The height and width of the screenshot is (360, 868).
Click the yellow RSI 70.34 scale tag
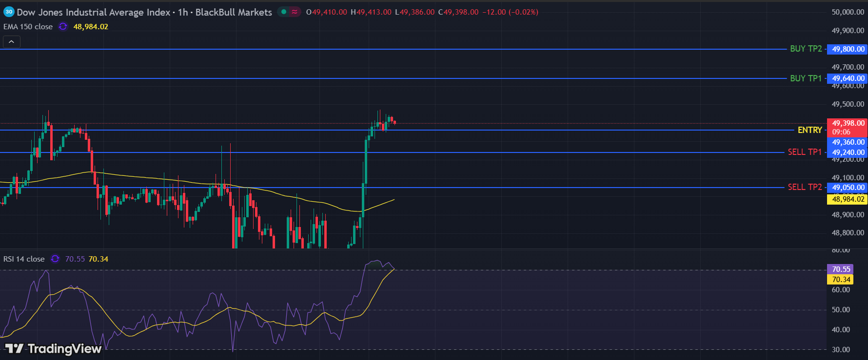coord(840,280)
